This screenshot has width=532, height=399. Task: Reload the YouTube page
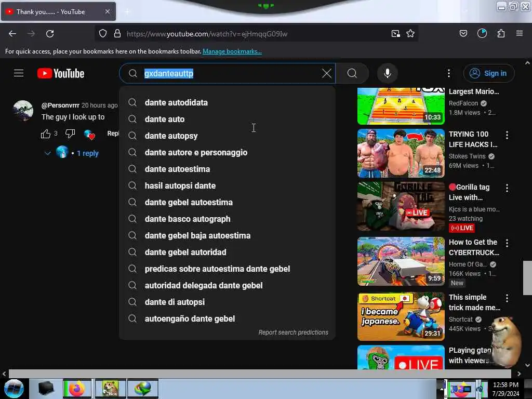pyautogui.click(x=50, y=34)
